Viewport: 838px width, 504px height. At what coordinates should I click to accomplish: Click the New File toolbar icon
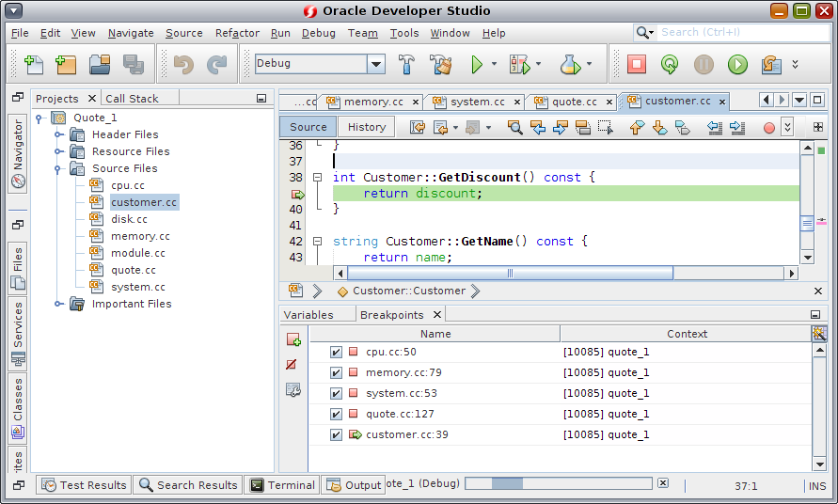point(34,64)
